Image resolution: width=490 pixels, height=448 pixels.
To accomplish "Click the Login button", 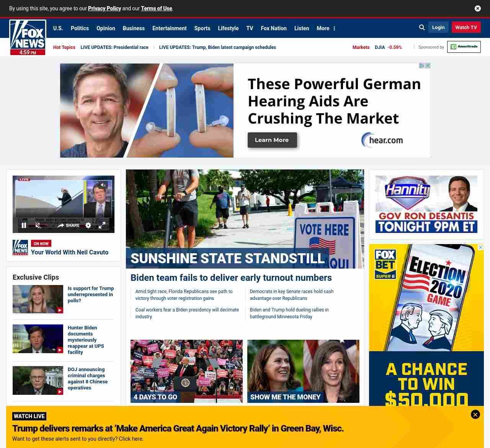I will coord(438,28).
